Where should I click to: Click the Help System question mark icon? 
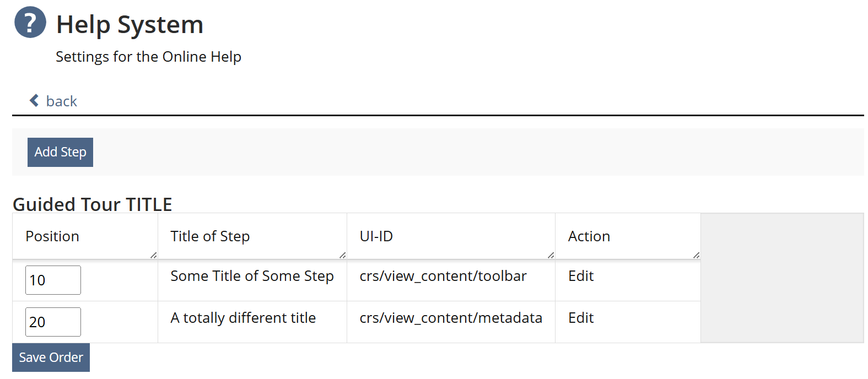coord(30,23)
